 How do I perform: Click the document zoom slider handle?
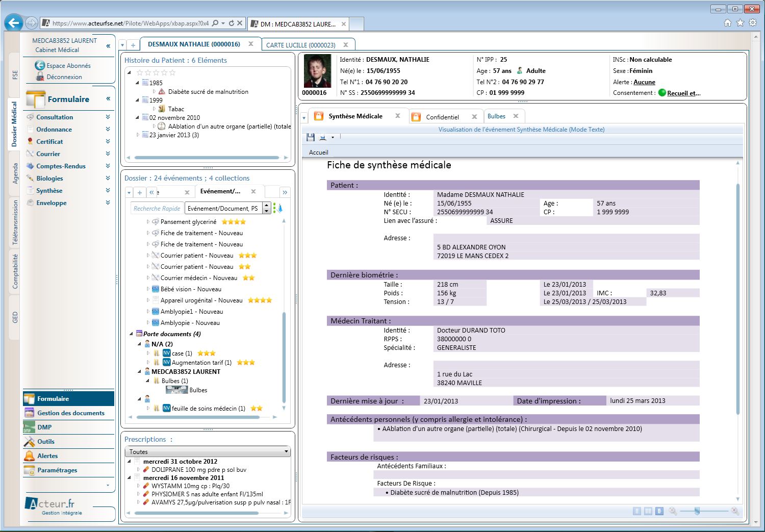[697, 511]
